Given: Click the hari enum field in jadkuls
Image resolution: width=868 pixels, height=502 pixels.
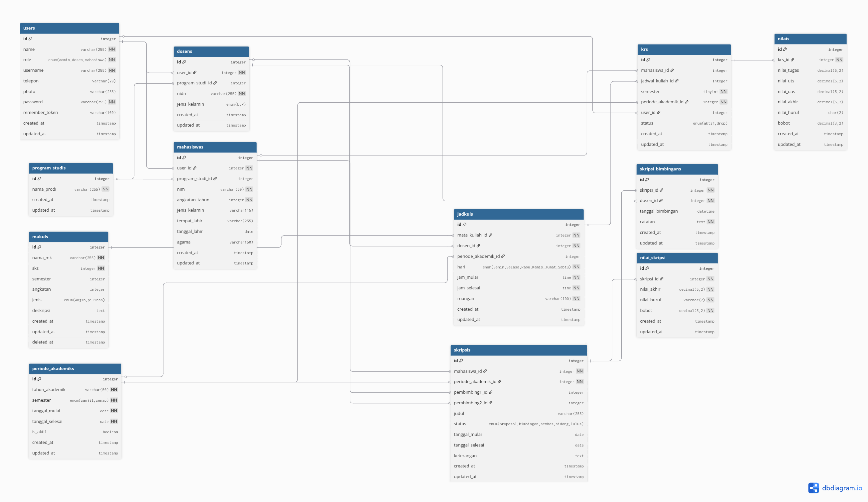Looking at the screenshot, I should click(x=519, y=267).
